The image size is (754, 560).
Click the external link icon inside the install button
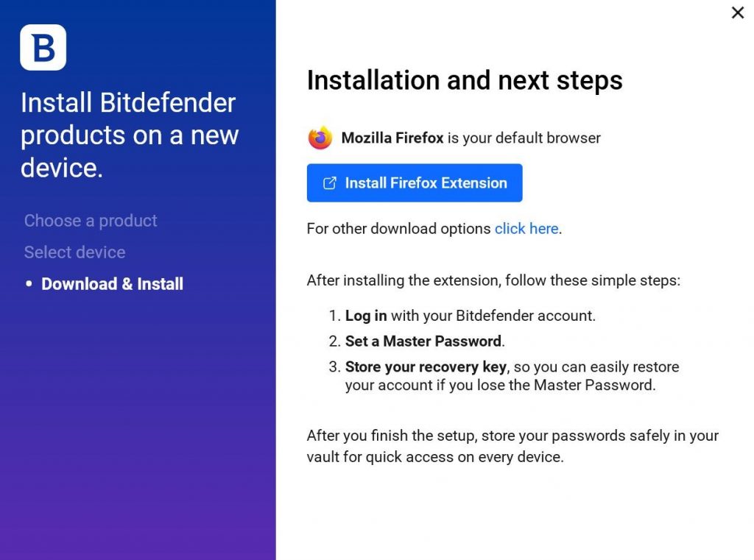click(330, 182)
